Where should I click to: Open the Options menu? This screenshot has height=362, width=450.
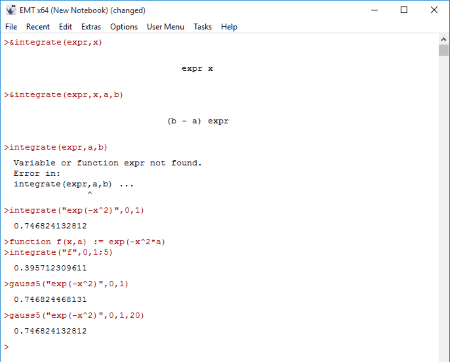pos(124,27)
